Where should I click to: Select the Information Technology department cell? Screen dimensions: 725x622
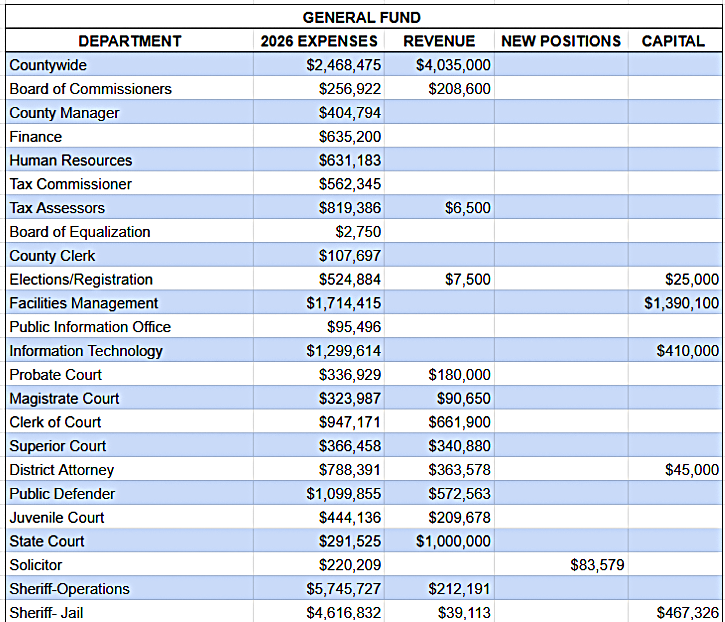click(x=86, y=351)
